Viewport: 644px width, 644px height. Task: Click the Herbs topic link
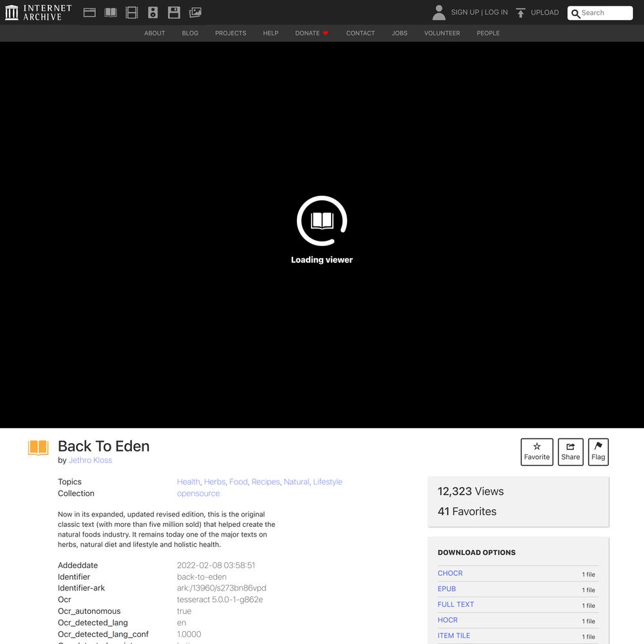(215, 482)
